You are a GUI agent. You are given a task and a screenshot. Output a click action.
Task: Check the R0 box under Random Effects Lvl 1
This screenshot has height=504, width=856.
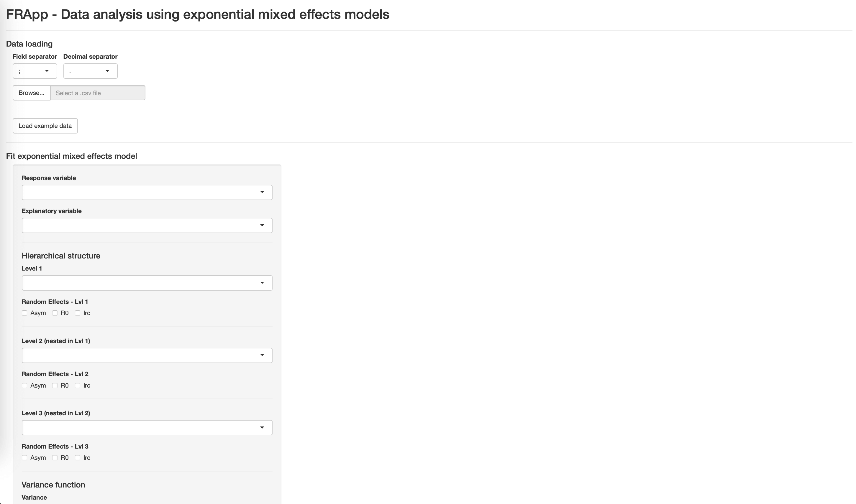coord(55,313)
